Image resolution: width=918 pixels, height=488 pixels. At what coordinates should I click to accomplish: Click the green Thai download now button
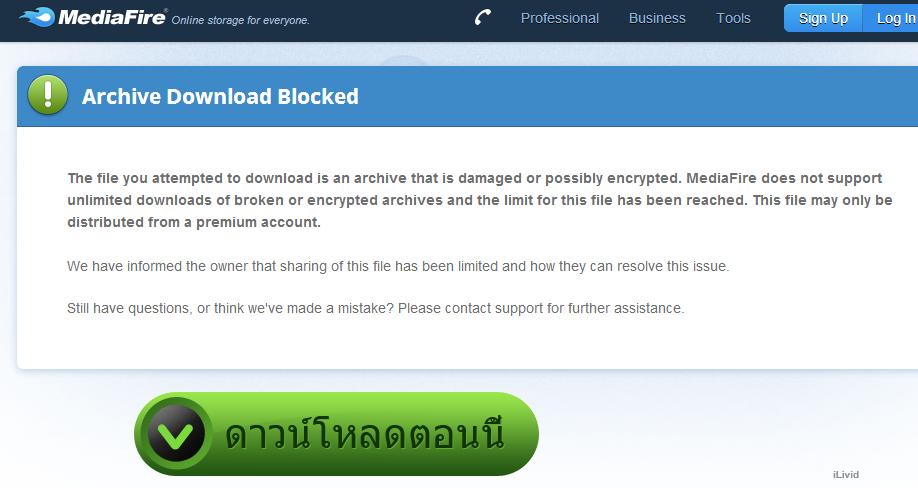[336, 434]
